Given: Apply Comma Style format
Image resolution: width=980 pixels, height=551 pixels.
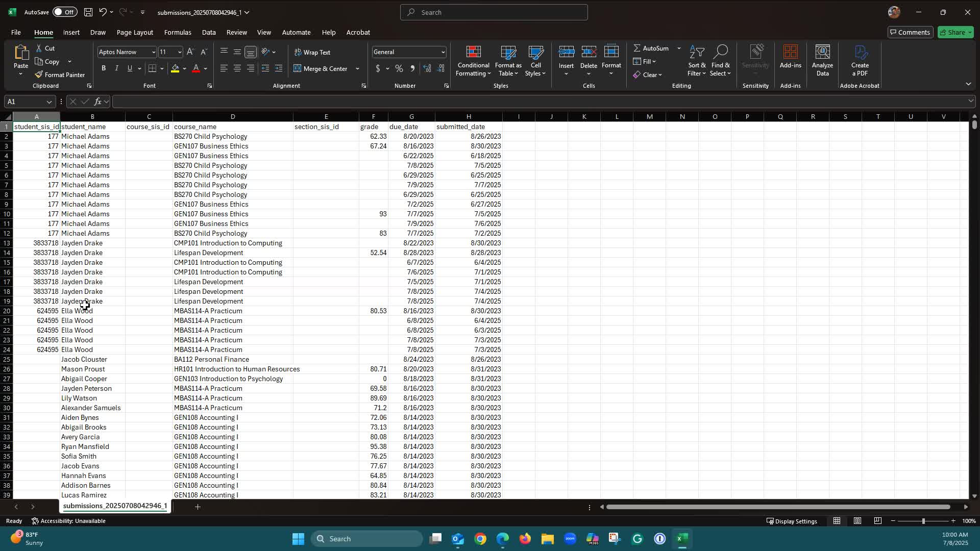Looking at the screenshot, I should 412,68.
